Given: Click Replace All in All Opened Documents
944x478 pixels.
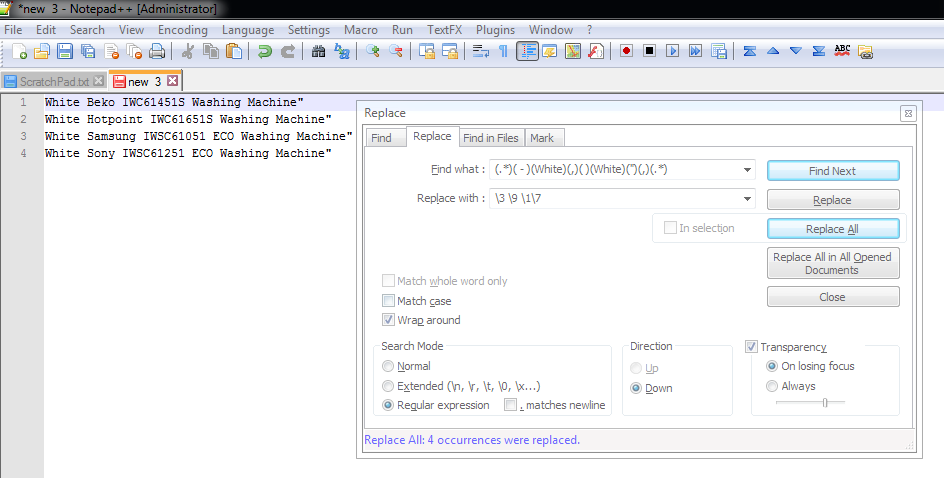Looking at the screenshot, I should pos(833,263).
